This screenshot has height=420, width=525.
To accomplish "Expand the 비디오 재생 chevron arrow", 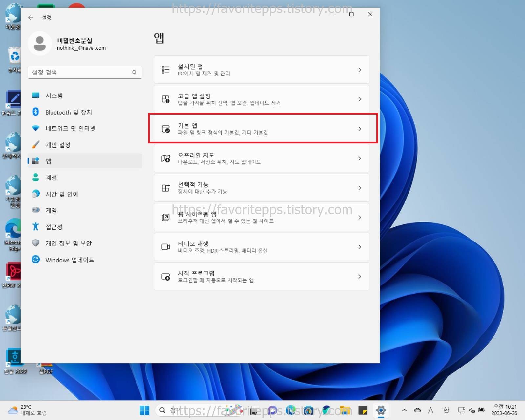I will tap(360, 247).
